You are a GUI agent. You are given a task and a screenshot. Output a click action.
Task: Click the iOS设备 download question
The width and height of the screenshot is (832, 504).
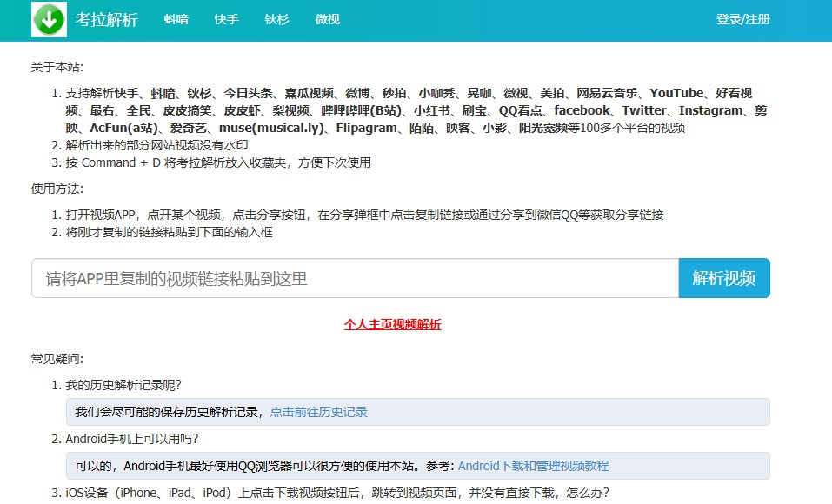pos(337,493)
